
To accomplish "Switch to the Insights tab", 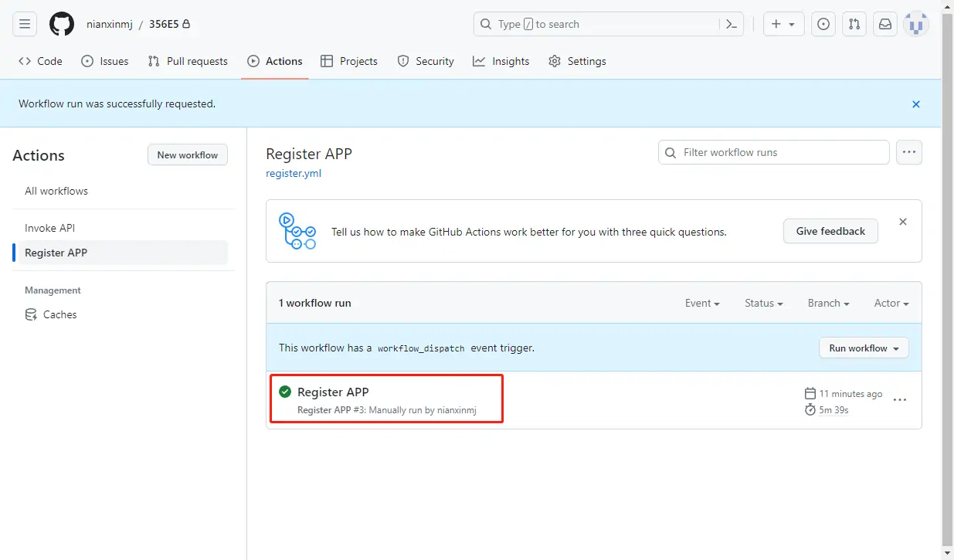I will [x=501, y=61].
